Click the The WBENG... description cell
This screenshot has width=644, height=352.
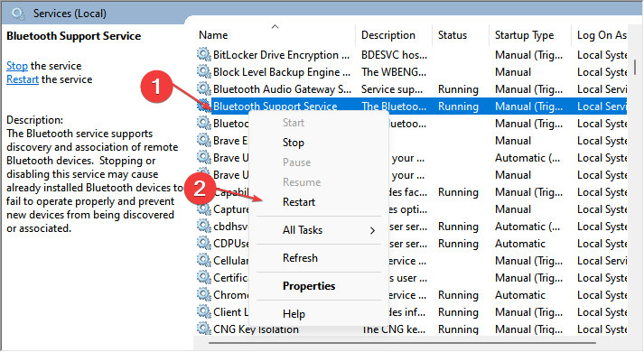(x=394, y=72)
